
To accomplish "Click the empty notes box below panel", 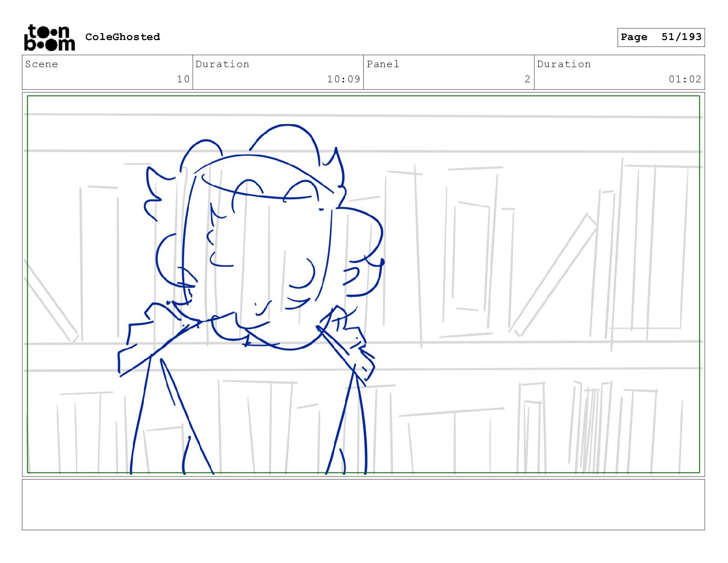I will (x=363, y=505).
